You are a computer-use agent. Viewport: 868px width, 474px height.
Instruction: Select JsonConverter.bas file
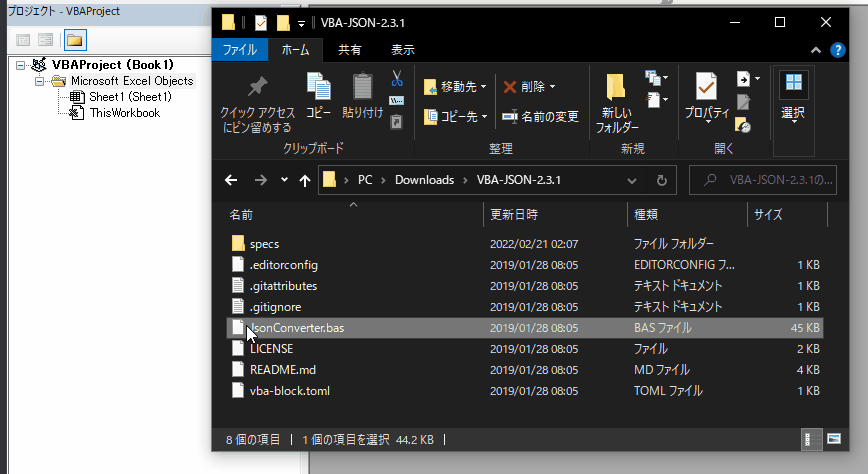(x=525, y=328)
